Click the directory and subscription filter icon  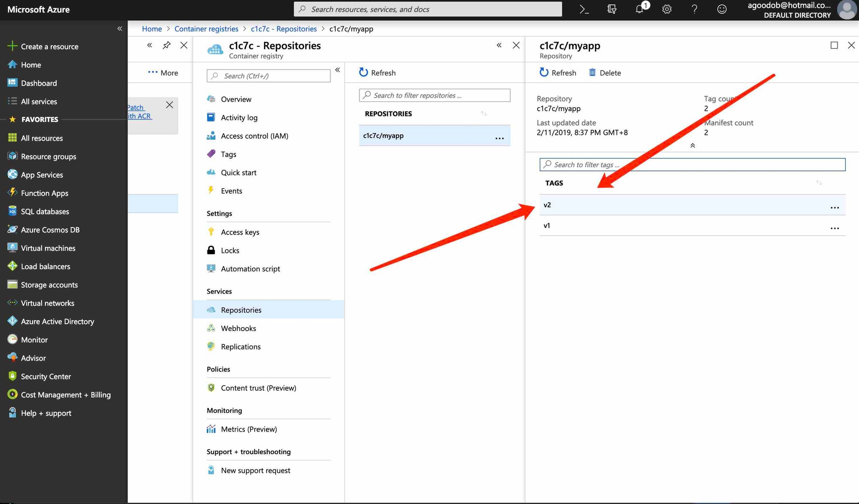tap(612, 9)
